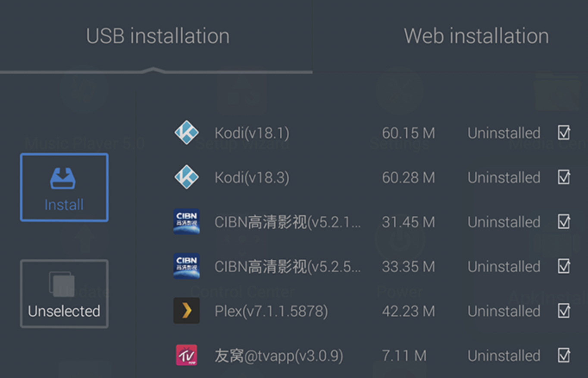Select the Plex(v7.1.1.5878) list row
This screenshot has width=588, height=378.
372,311
